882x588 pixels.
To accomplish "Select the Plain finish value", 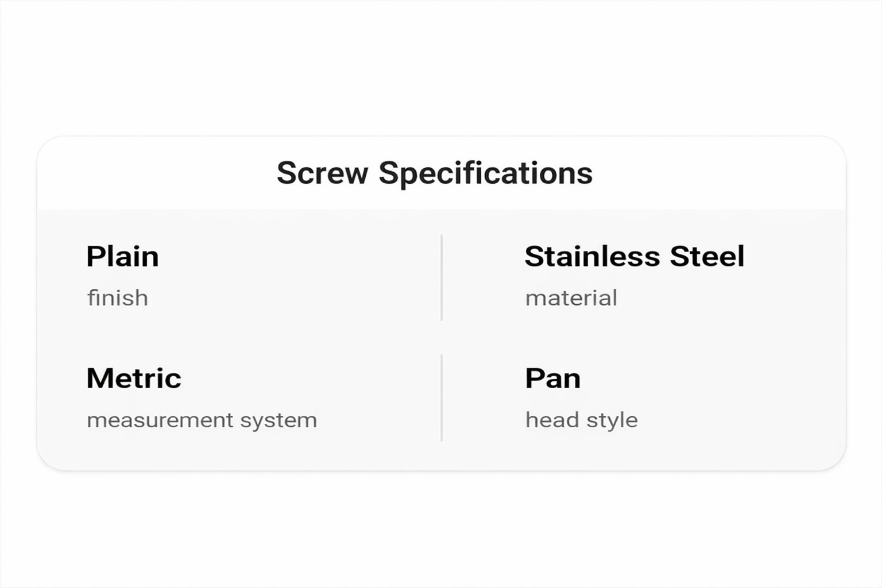I will 122,256.
